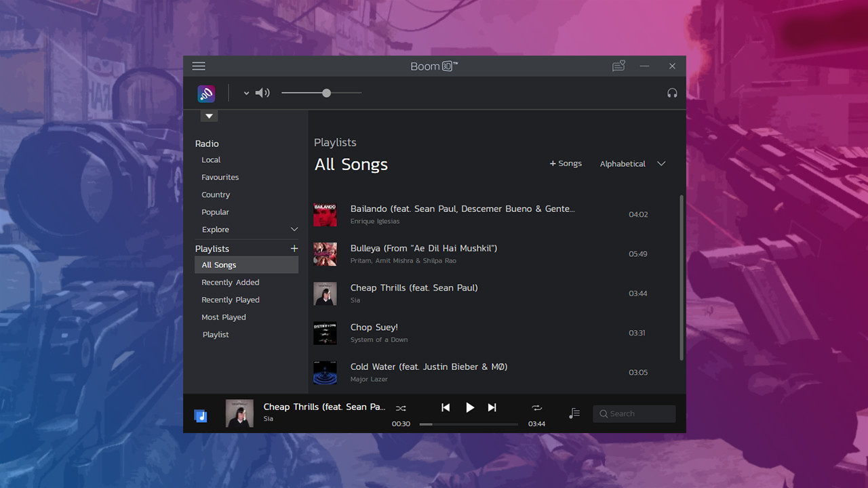Open the play queue list icon
Screen dimensions: 868x488
tap(574, 413)
